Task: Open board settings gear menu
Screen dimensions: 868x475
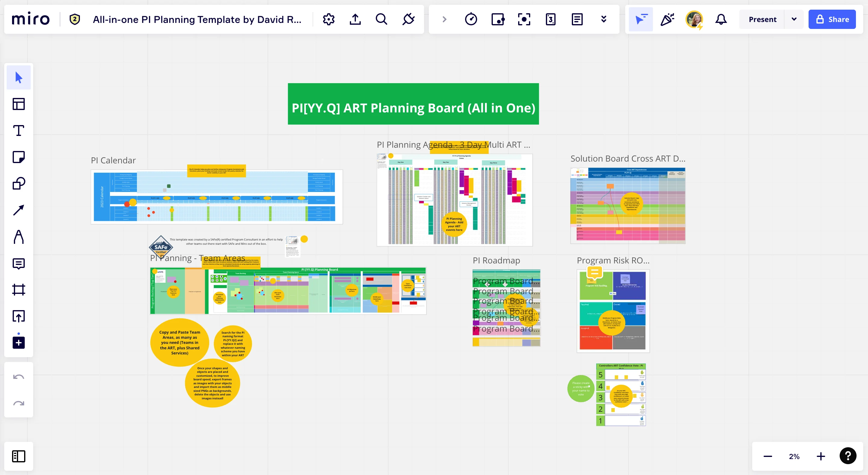Action: click(x=328, y=19)
